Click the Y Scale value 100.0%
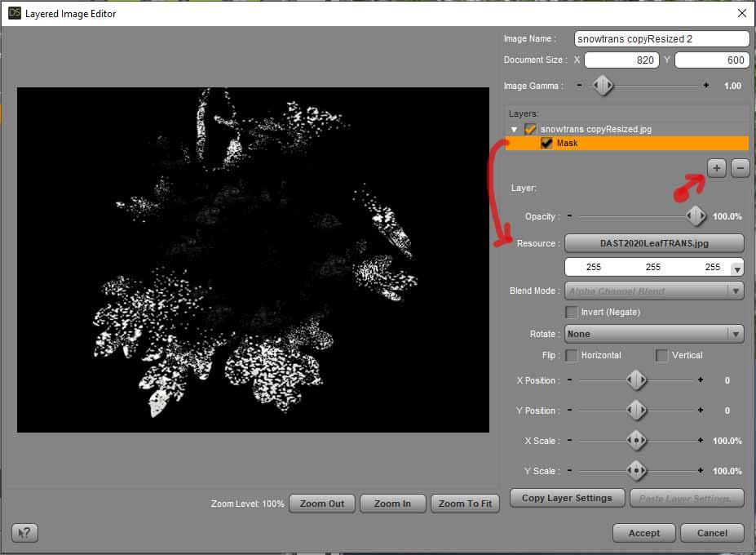Viewport: 756px width, 555px height. click(727, 471)
